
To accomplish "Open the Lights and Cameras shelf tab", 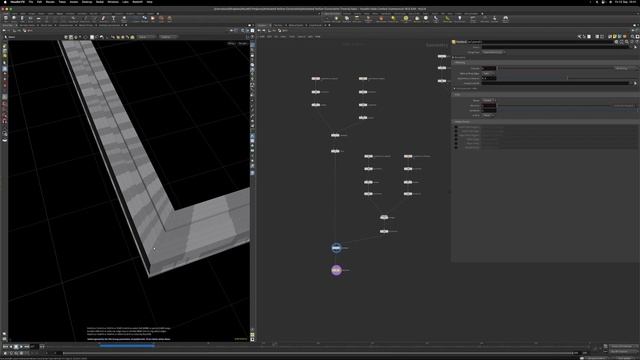I will [x=332, y=14].
